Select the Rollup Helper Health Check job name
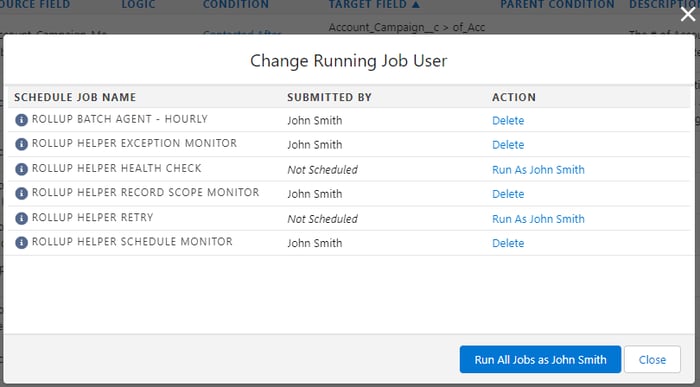Viewport: 700px width, 387px height. [117, 168]
